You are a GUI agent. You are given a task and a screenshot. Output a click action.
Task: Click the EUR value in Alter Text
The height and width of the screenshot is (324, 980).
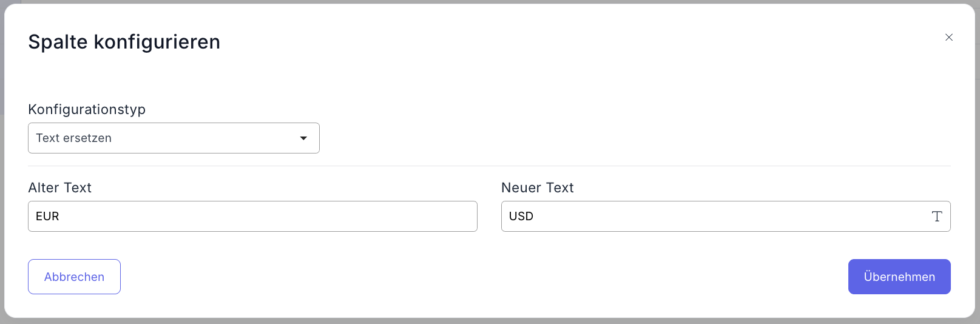(x=47, y=217)
